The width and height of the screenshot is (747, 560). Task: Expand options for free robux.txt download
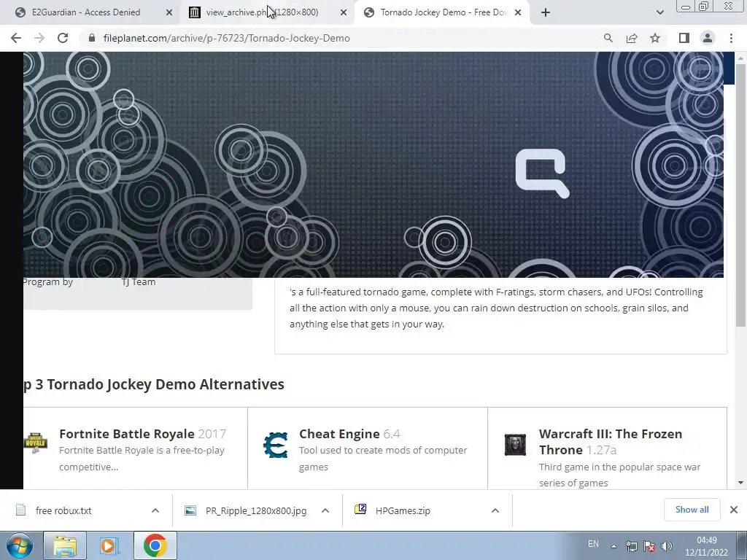[155, 510]
